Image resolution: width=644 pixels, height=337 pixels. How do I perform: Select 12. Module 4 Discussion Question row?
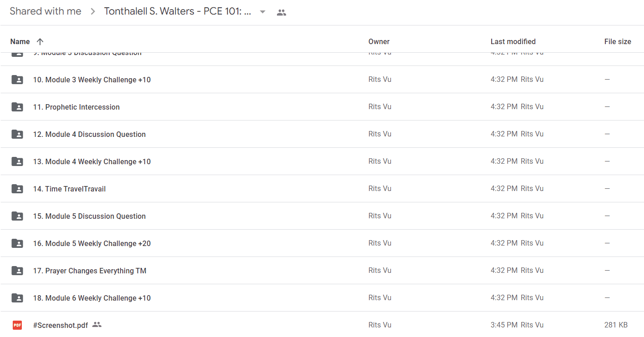322,134
